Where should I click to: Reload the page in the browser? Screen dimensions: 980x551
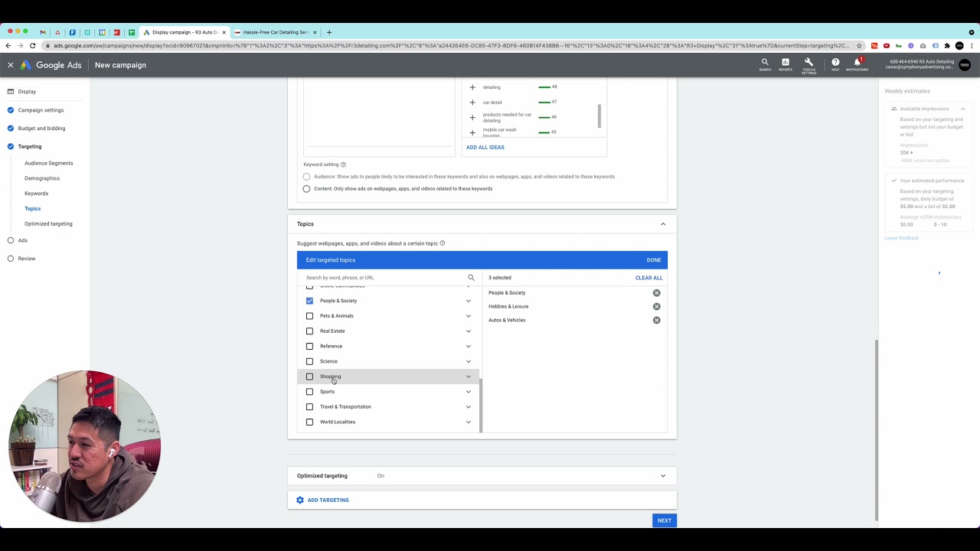pyautogui.click(x=33, y=46)
